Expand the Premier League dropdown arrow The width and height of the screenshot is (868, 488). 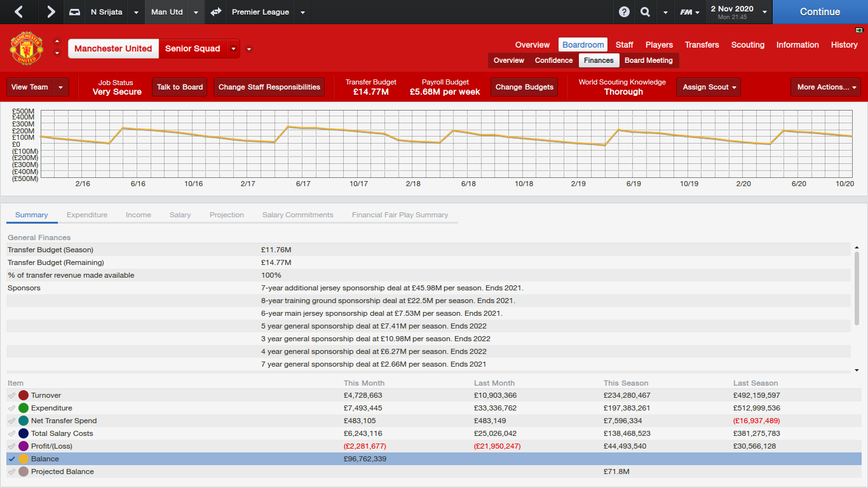point(302,12)
